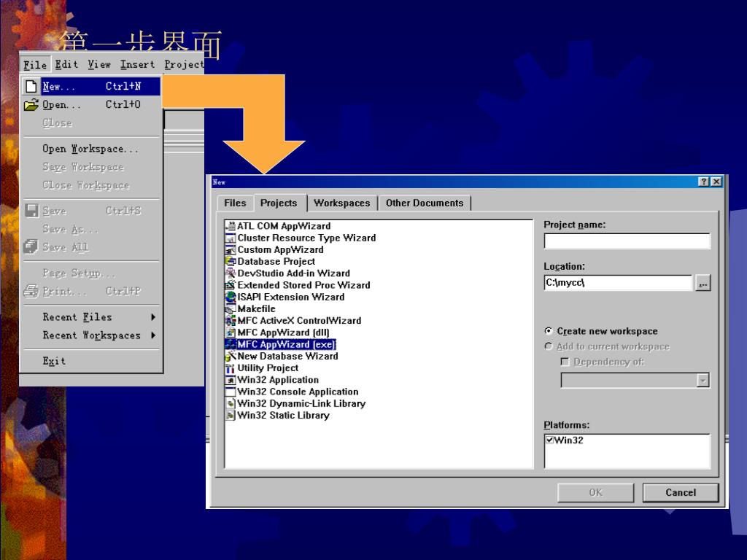Switch to the Workspaces tab
Image resolution: width=747 pixels, height=560 pixels.
pyautogui.click(x=341, y=203)
